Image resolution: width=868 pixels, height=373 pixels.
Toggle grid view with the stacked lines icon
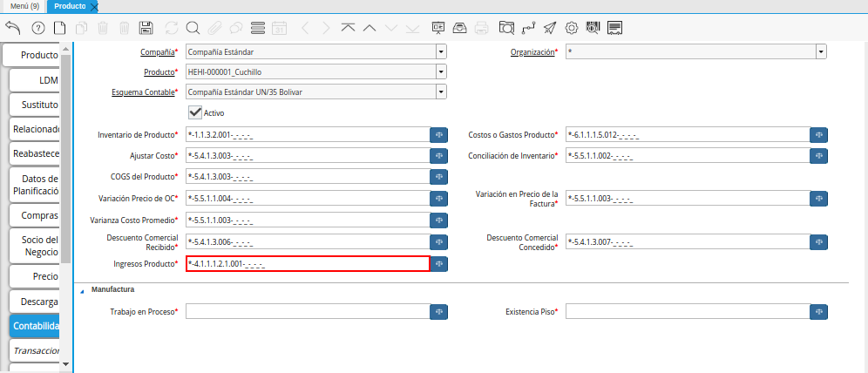257,28
